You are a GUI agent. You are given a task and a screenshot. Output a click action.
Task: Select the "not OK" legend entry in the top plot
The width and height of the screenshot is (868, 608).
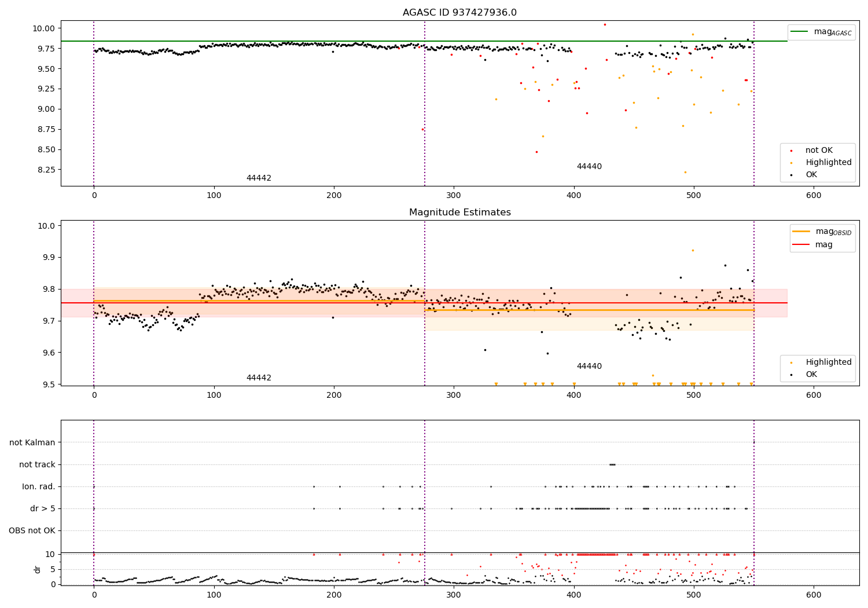pyautogui.click(x=819, y=151)
